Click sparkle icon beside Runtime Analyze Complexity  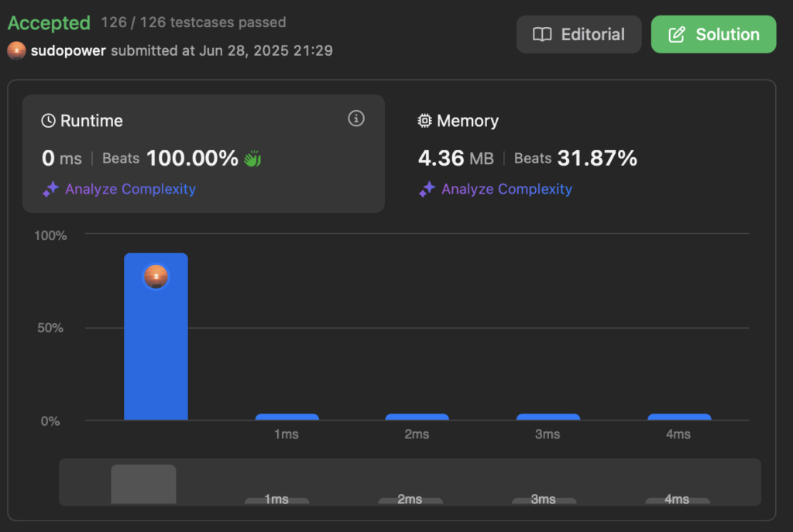(x=50, y=189)
